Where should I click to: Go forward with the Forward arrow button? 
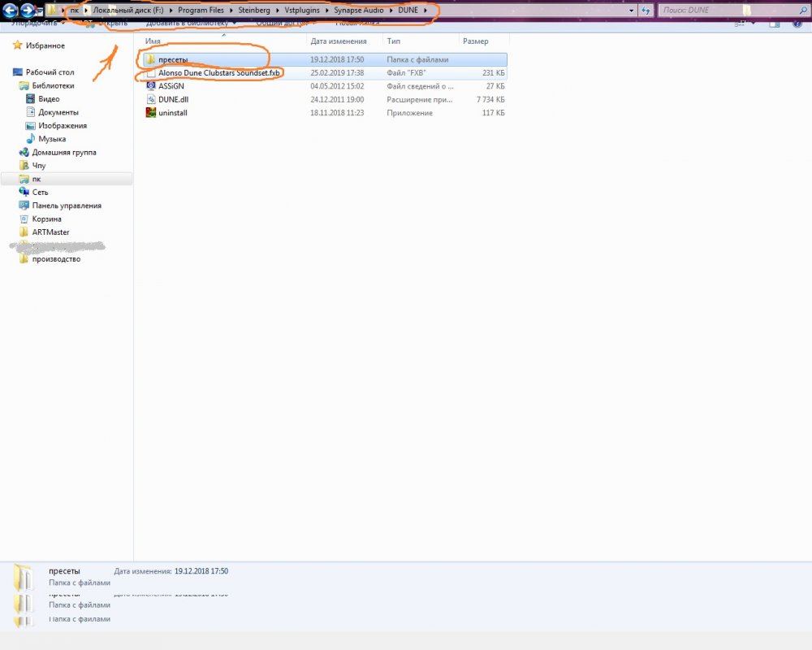tap(27, 11)
